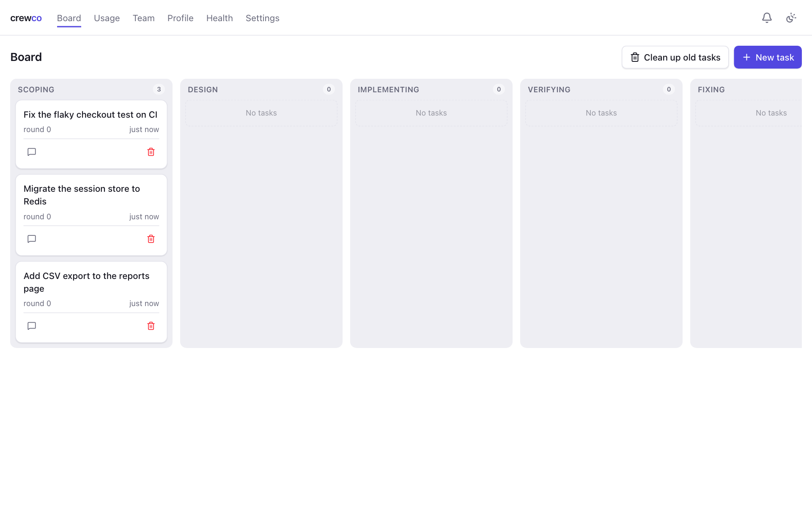Screen dimensions: 812x508
Task: Click the VERIFYING column header
Action: 549,90
